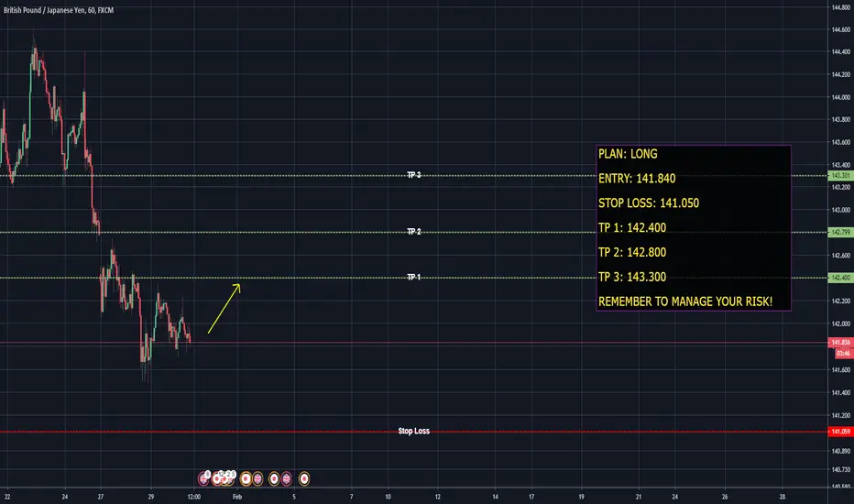Image resolution: width=854 pixels, height=504 pixels.
Task: Click the green 142.400 price tag
Action: 840,278
